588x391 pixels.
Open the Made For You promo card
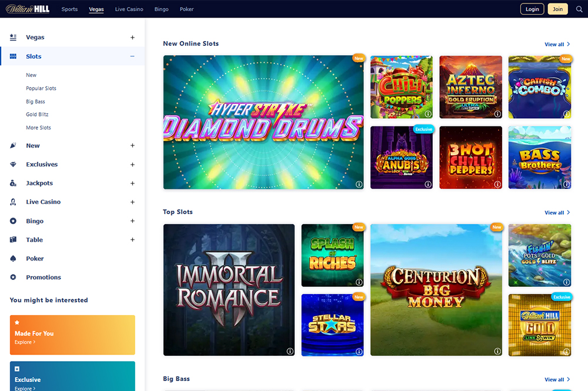pyautogui.click(x=72, y=335)
